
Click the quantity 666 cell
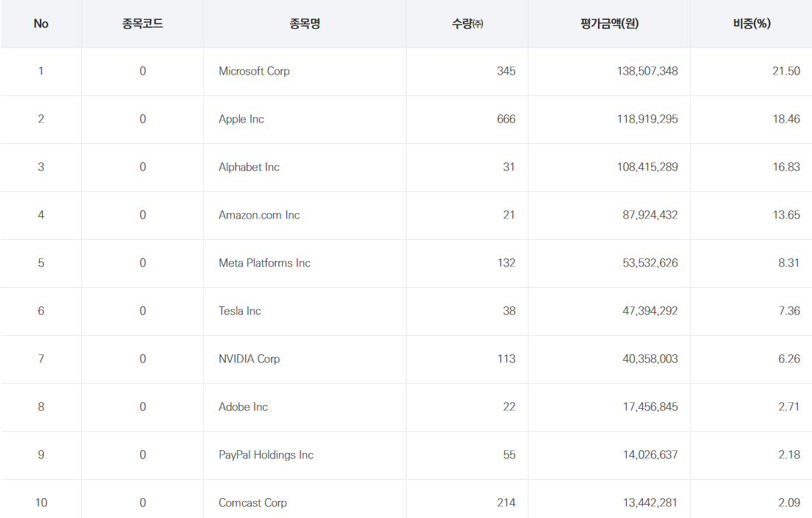506,120
